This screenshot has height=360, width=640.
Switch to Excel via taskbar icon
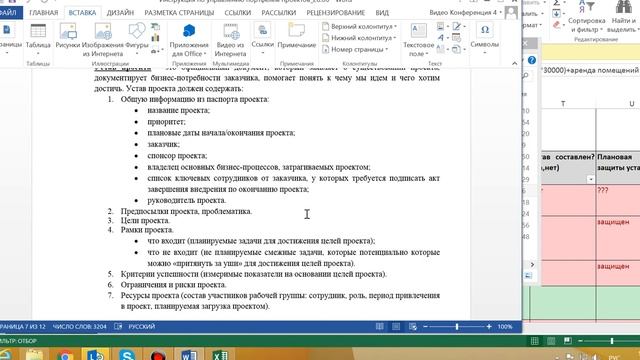click(x=220, y=355)
